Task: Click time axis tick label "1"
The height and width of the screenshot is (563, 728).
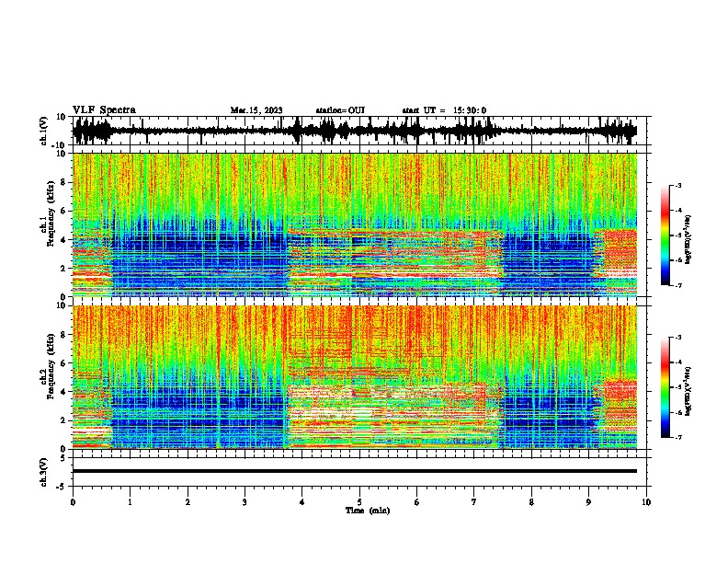Action: pos(130,502)
